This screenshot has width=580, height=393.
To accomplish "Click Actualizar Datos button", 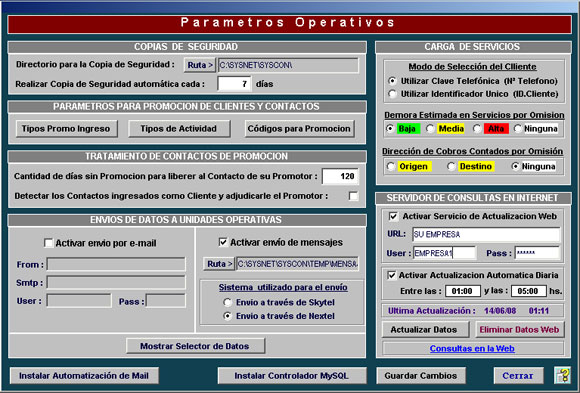I will pyautogui.click(x=425, y=329).
